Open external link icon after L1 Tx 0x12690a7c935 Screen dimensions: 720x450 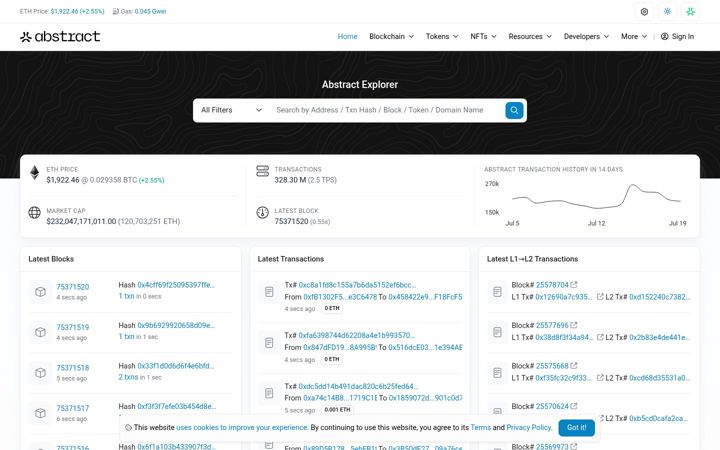click(600, 297)
